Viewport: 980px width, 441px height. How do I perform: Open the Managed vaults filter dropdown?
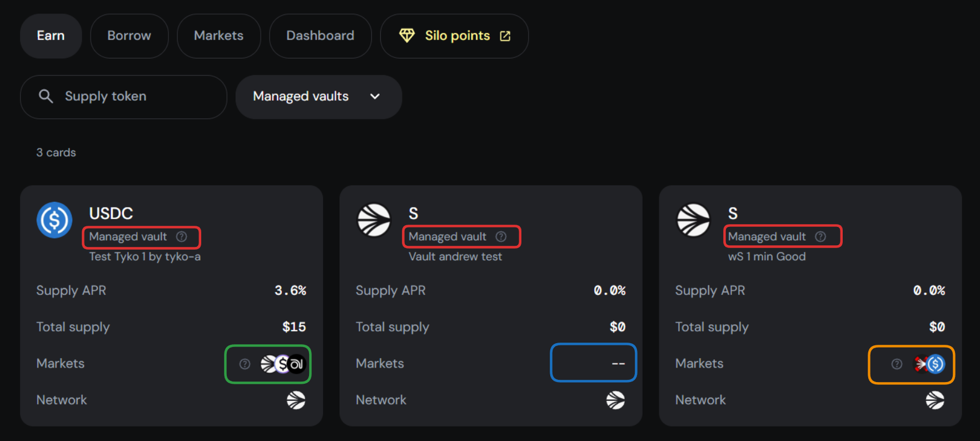(318, 97)
